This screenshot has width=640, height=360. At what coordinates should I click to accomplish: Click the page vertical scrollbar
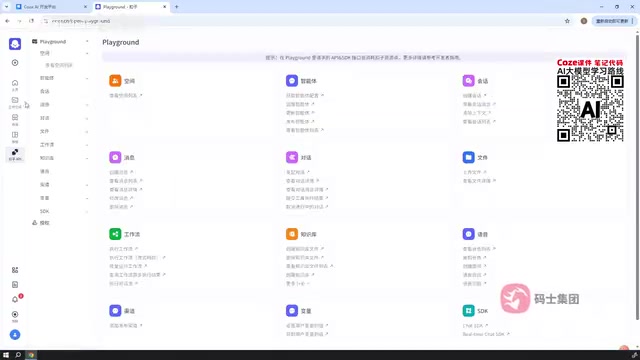(637, 176)
